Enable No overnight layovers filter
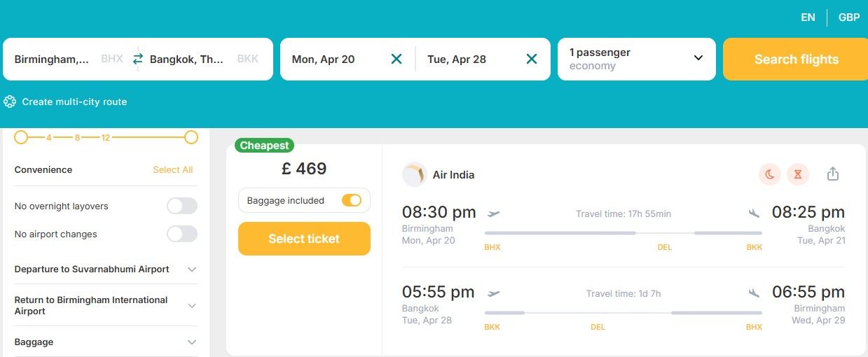Viewport: 868px width, 357px height. (x=181, y=206)
